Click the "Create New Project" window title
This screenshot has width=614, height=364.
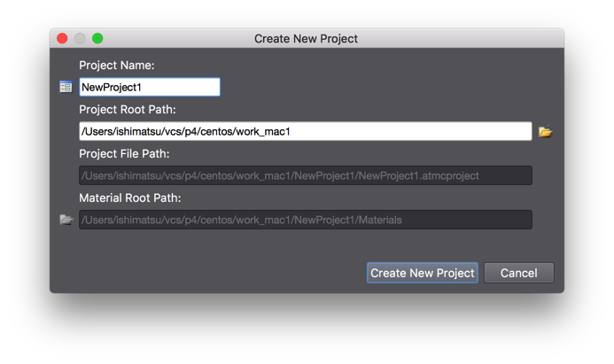click(x=306, y=39)
